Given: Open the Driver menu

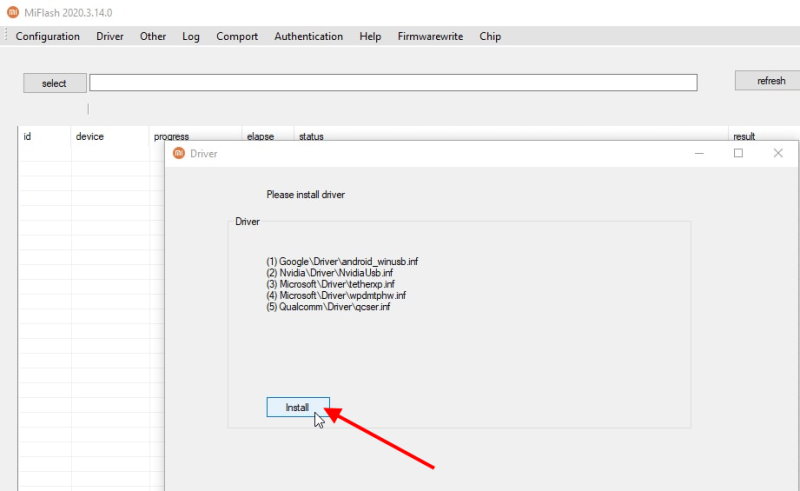Looking at the screenshot, I should click(110, 36).
